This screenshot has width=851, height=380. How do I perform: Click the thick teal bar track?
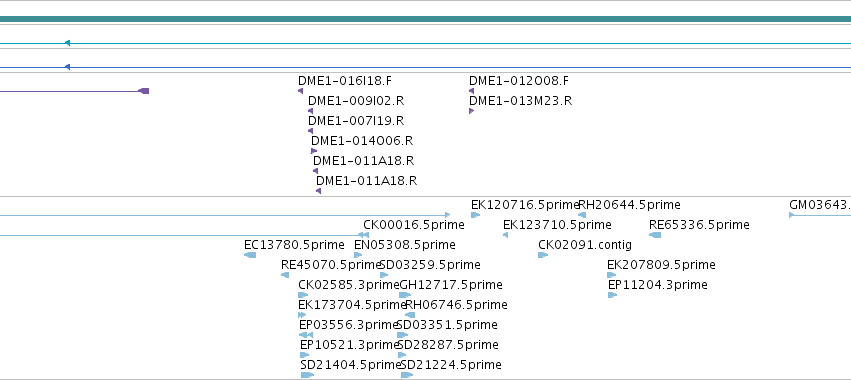tap(426, 20)
